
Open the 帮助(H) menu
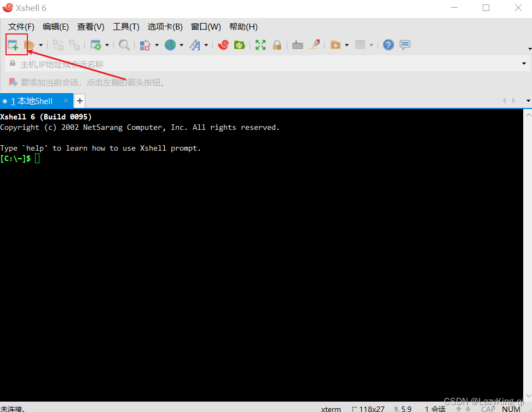[x=243, y=27]
